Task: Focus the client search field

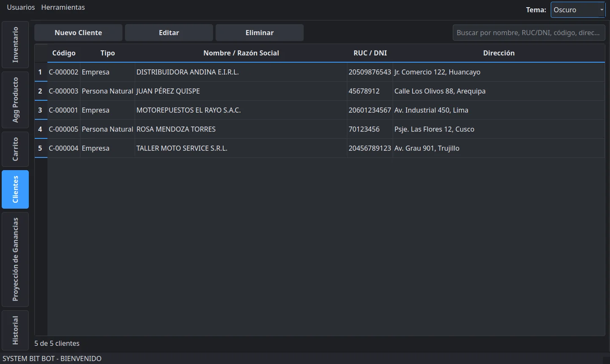Action: pos(529,33)
